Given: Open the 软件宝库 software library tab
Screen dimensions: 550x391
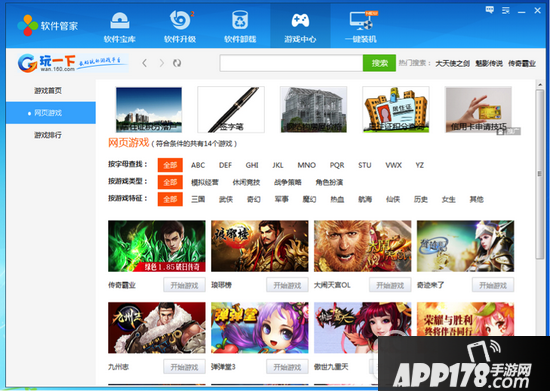Looking at the screenshot, I should [120, 27].
